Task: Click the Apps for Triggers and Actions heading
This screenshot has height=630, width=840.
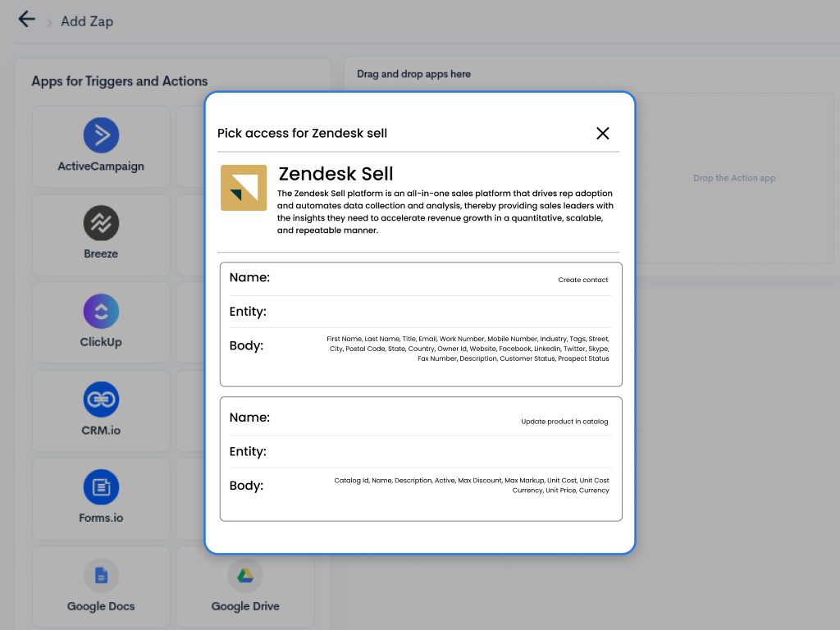Action: point(120,81)
